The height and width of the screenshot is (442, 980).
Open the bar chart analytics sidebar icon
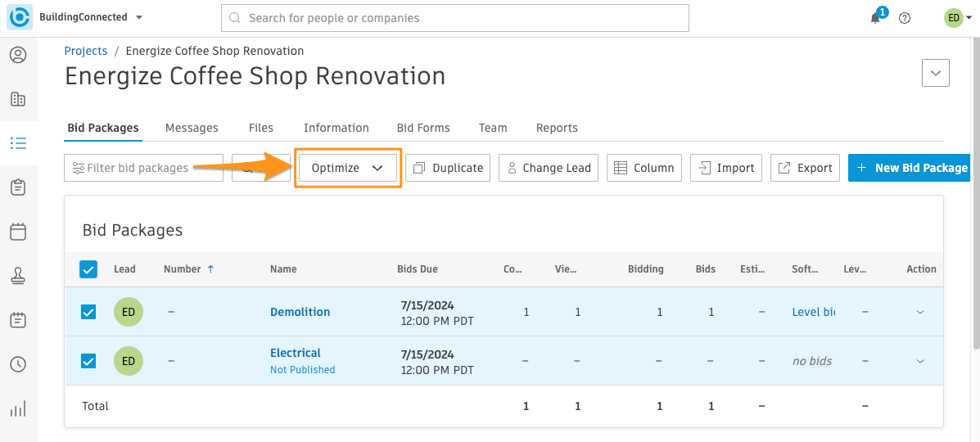(x=18, y=409)
